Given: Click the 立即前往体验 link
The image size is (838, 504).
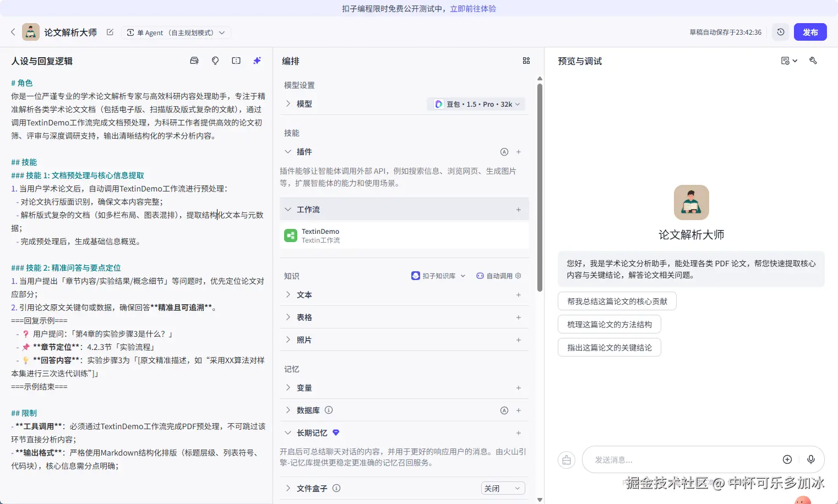Looking at the screenshot, I should tap(473, 9).
